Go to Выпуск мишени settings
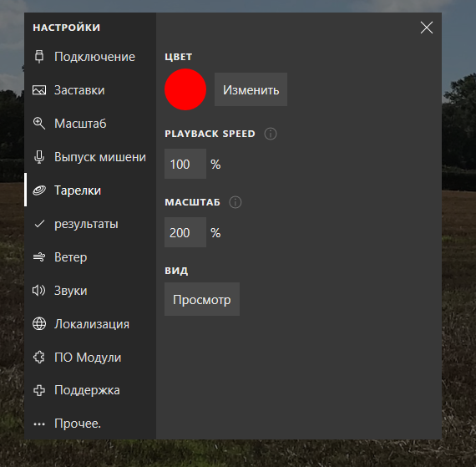 click(x=90, y=157)
